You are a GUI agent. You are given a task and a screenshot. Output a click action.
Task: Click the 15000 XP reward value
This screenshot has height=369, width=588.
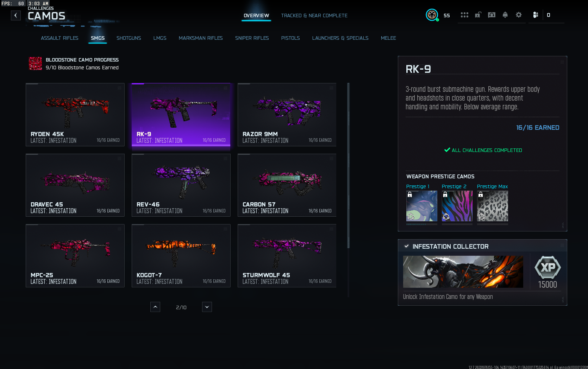click(548, 285)
